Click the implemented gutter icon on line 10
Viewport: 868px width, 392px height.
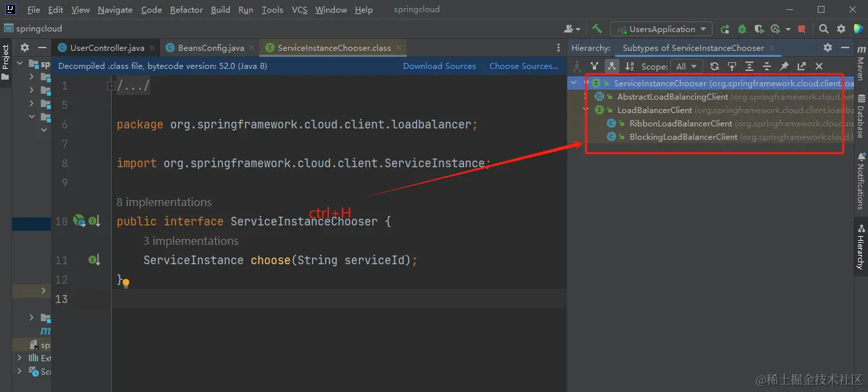[x=94, y=221]
